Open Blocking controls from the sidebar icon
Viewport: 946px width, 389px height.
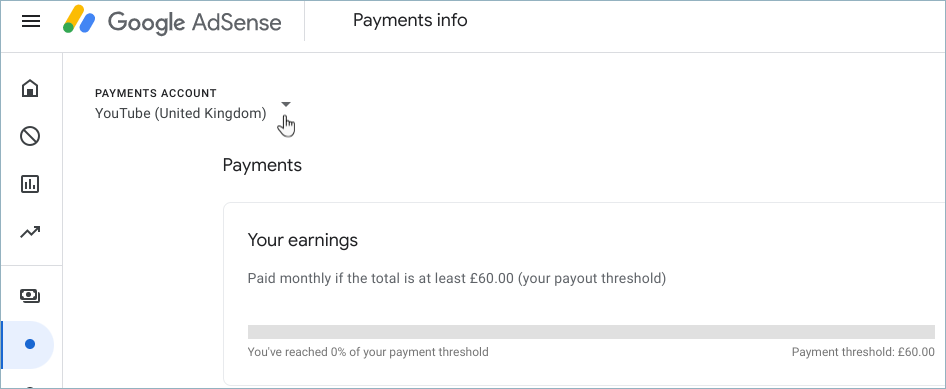(x=30, y=136)
